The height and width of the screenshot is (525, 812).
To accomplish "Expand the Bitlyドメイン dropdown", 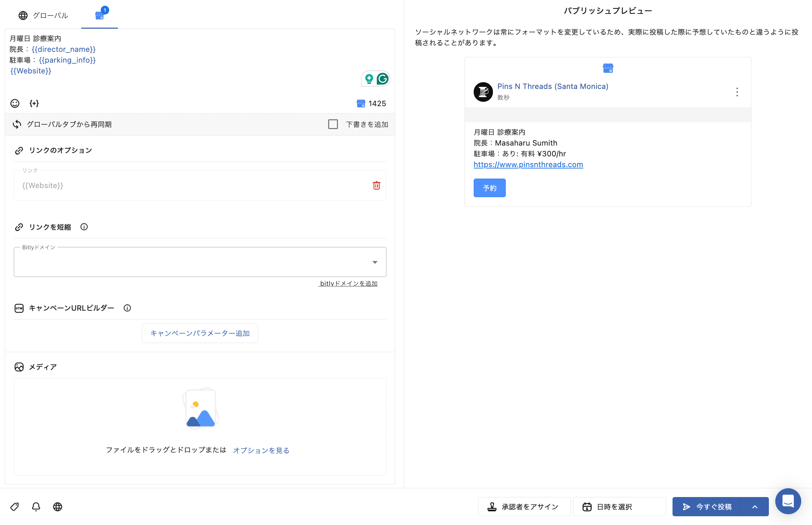I will pos(375,262).
